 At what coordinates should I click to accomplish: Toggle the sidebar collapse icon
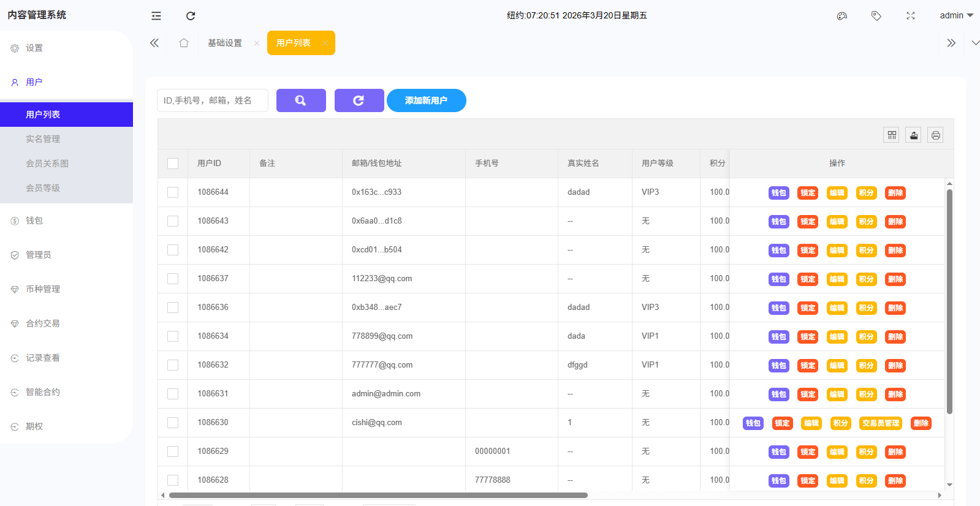pyautogui.click(x=156, y=16)
